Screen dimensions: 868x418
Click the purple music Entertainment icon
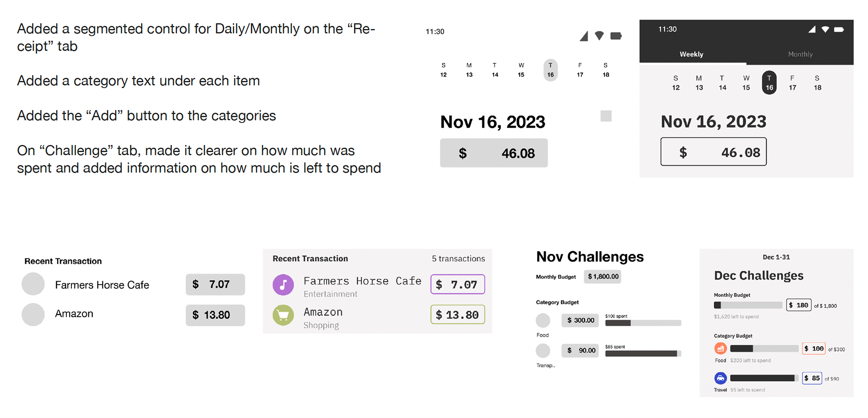click(x=283, y=285)
